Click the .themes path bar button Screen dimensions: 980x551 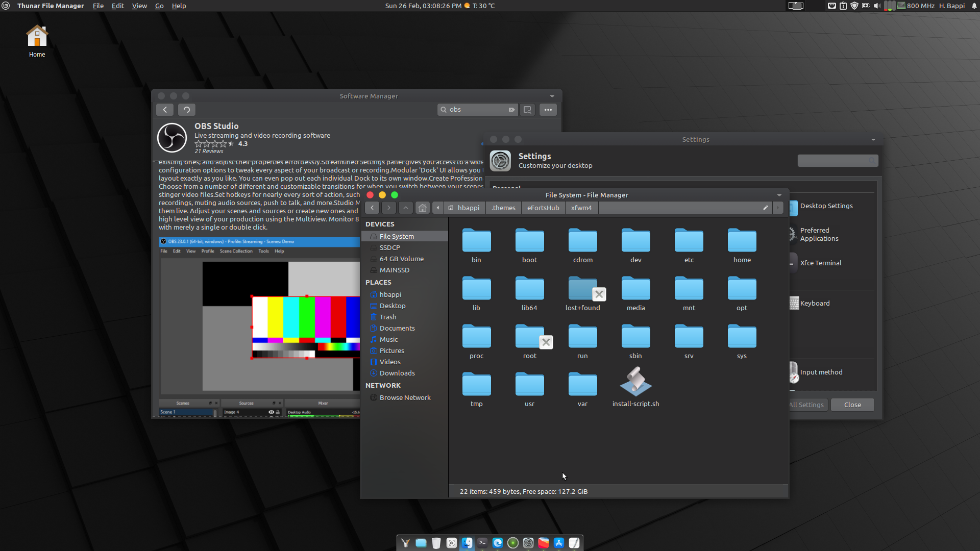503,208
